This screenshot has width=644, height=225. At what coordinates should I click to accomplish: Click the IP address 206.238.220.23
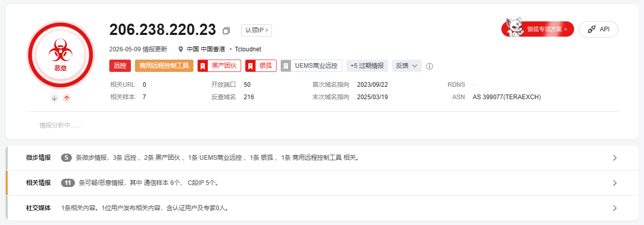163,30
